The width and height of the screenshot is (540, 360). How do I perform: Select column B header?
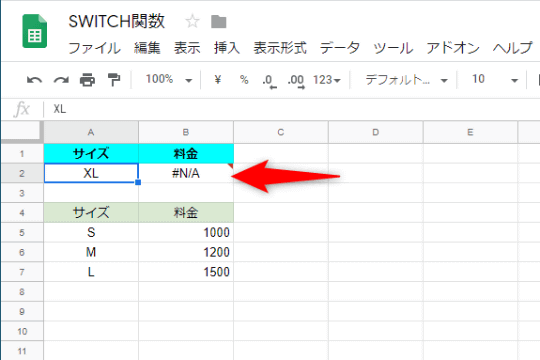(186, 132)
